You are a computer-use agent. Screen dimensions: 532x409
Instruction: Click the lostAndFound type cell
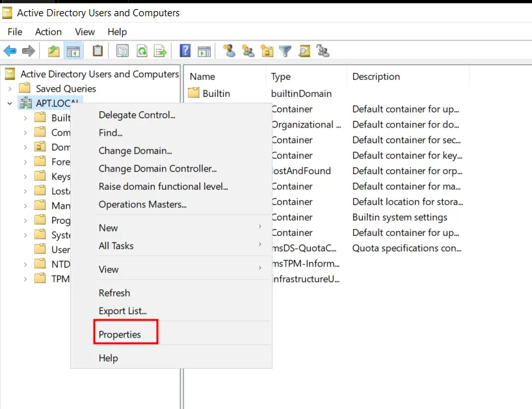(x=301, y=171)
